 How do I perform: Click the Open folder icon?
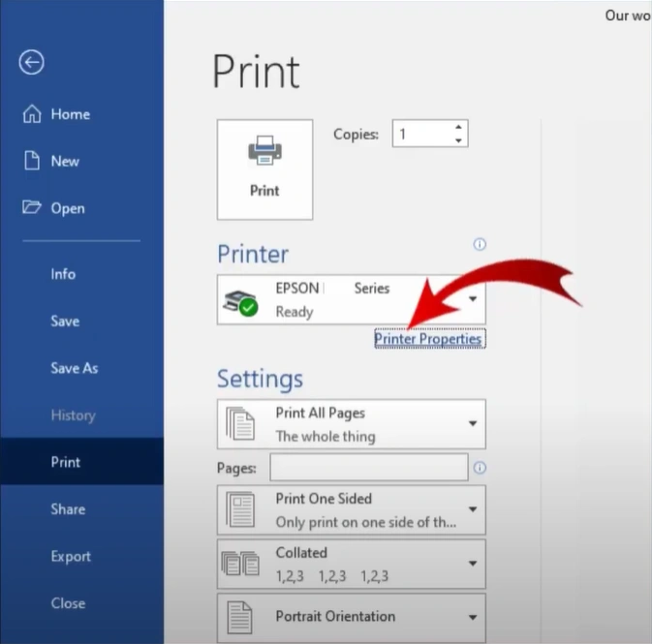pos(31,208)
